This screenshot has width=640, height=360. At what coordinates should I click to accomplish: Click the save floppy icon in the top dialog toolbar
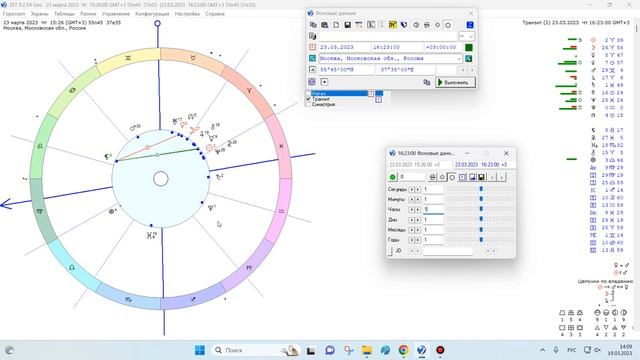pos(347,25)
